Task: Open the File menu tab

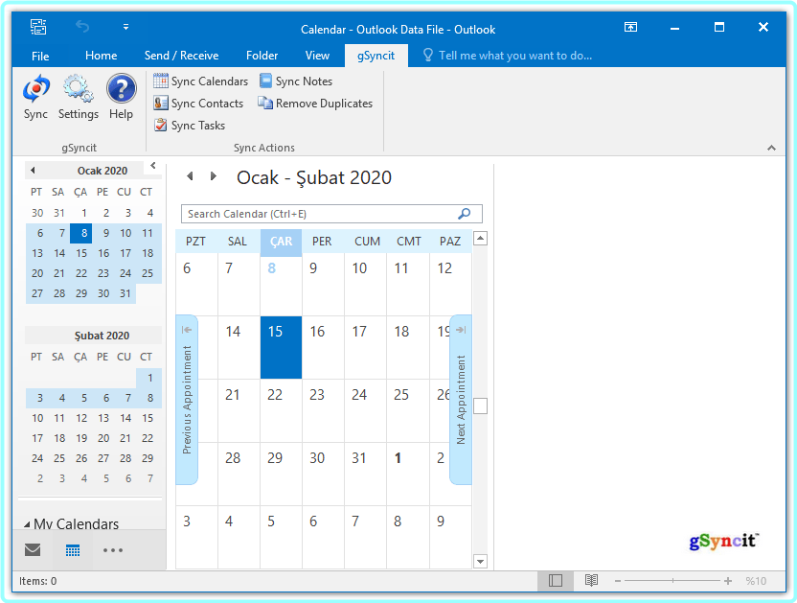Action: coord(40,56)
